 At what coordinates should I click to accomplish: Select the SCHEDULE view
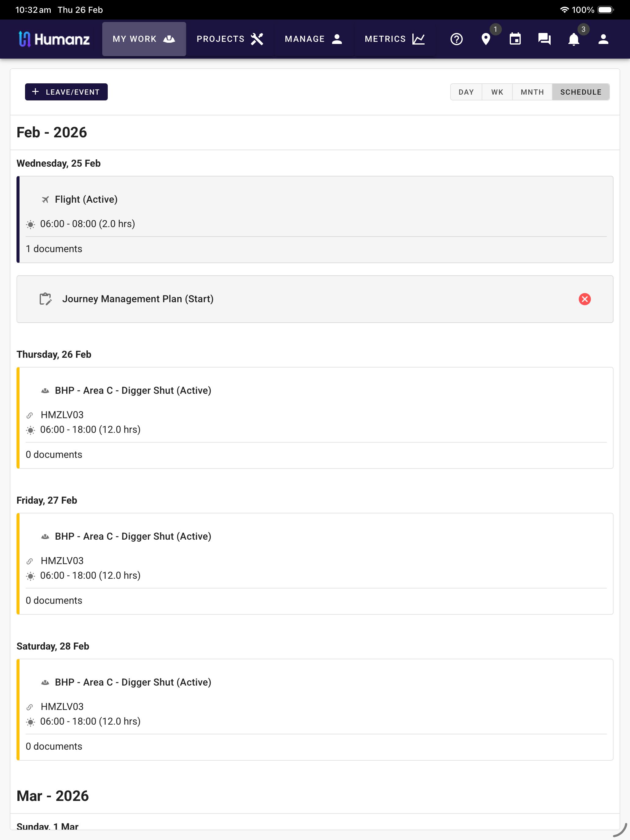point(581,92)
